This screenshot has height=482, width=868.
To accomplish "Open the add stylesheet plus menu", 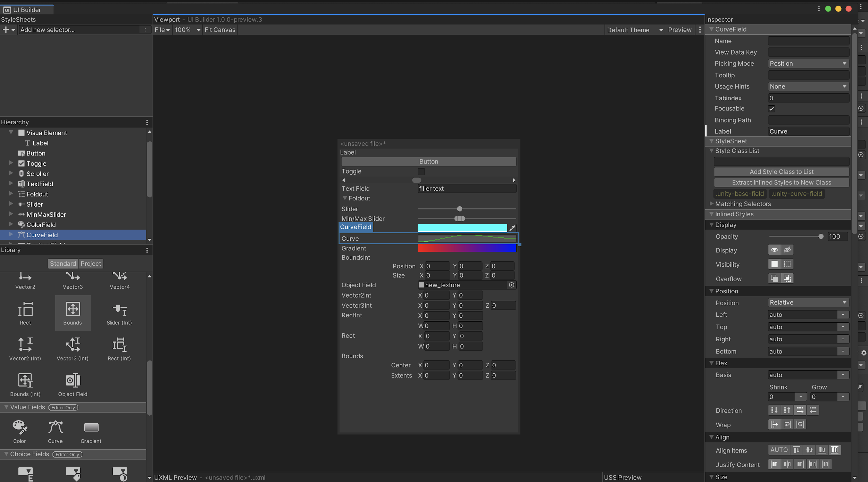I will (9, 30).
